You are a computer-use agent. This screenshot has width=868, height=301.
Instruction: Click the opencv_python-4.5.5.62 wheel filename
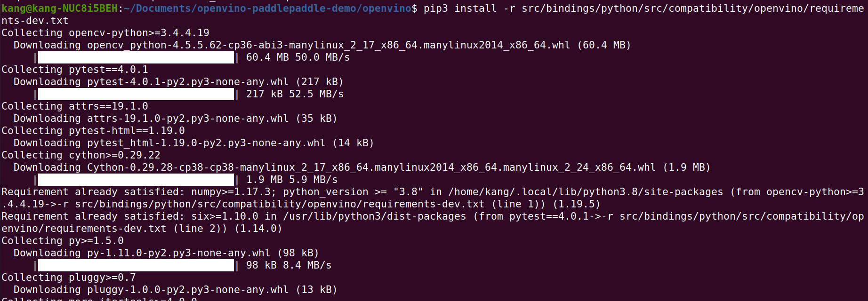[329, 45]
